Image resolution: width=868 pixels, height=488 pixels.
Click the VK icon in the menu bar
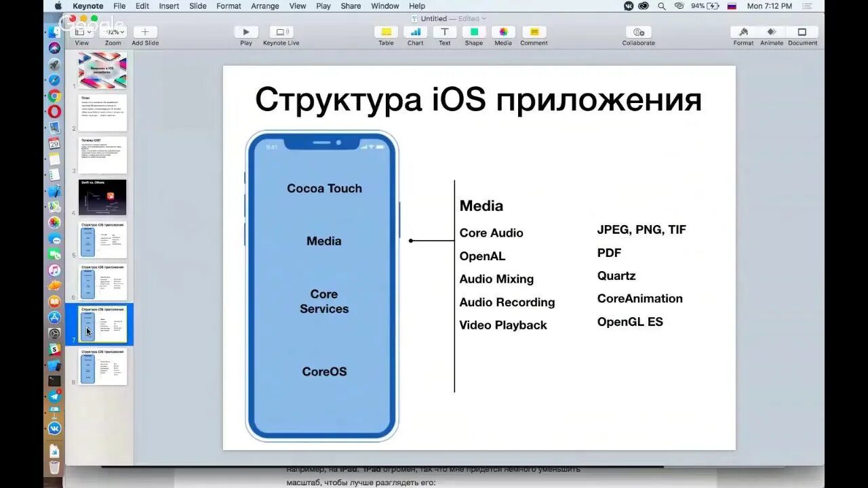point(629,6)
